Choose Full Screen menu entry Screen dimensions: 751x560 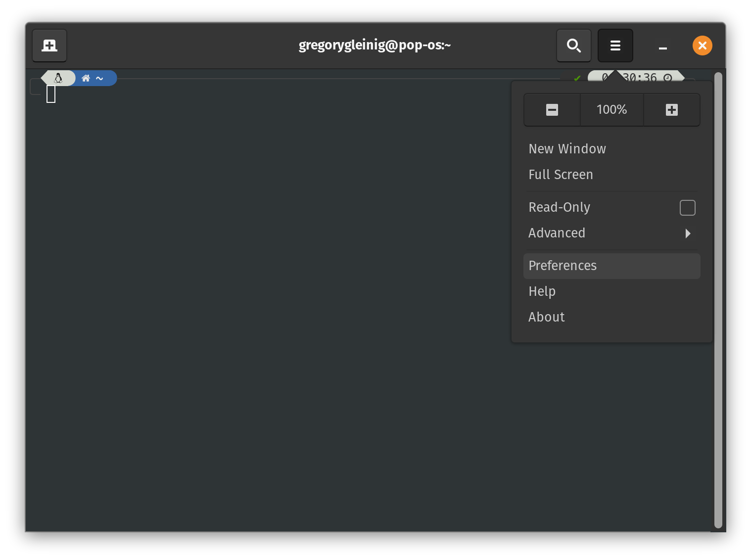click(561, 175)
